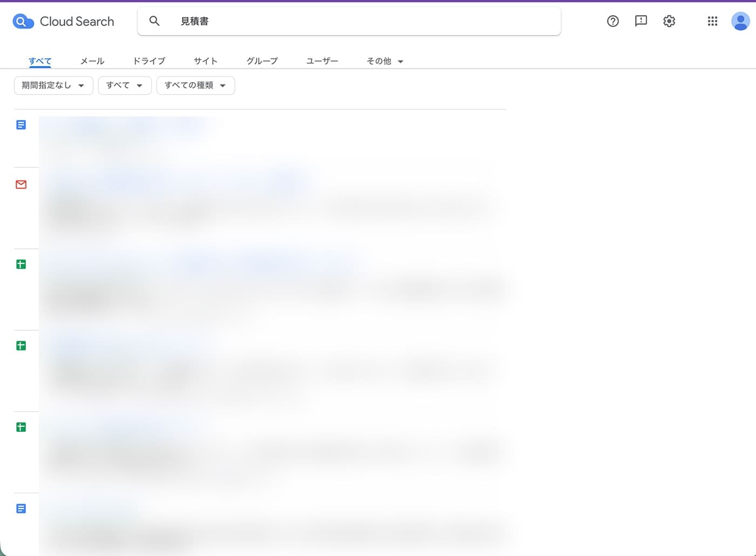Open Cloud Search settings gear
This screenshot has height=556, width=756.
coord(669,21)
